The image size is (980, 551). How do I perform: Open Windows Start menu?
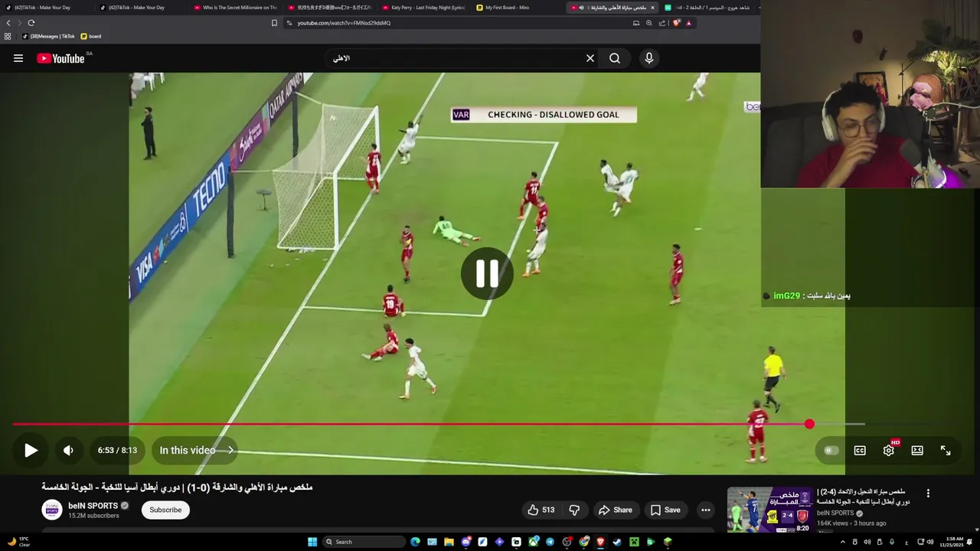[312, 542]
